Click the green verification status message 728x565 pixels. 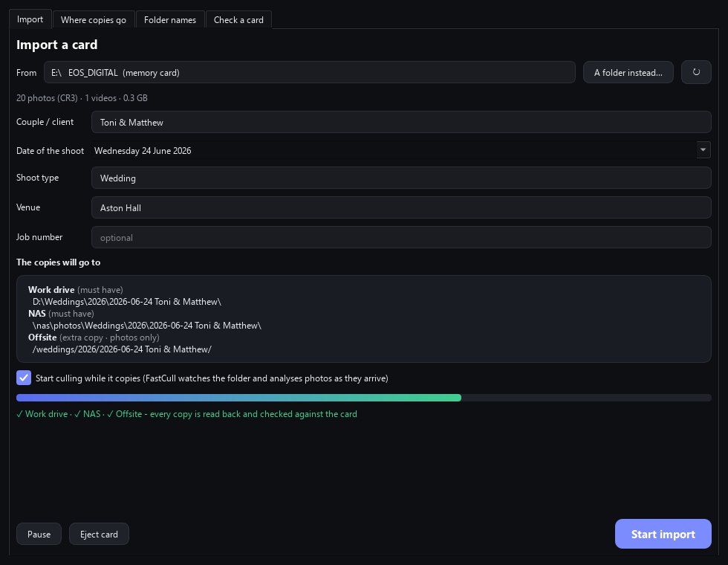(186, 414)
